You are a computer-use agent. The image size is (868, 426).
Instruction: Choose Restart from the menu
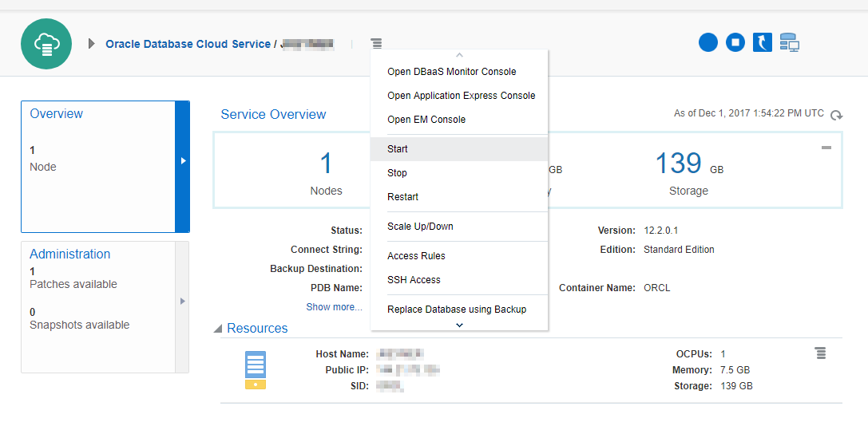459,197
